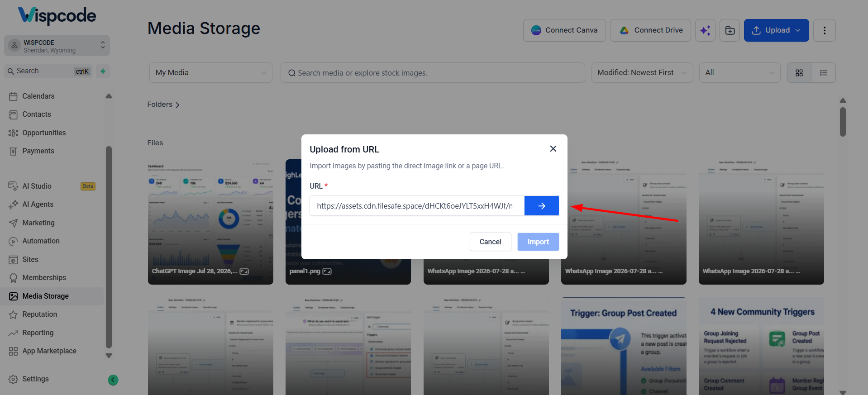Open 4 New Community Triggers thumbnail
The height and width of the screenshot is (395, 868).
[761, 346]
